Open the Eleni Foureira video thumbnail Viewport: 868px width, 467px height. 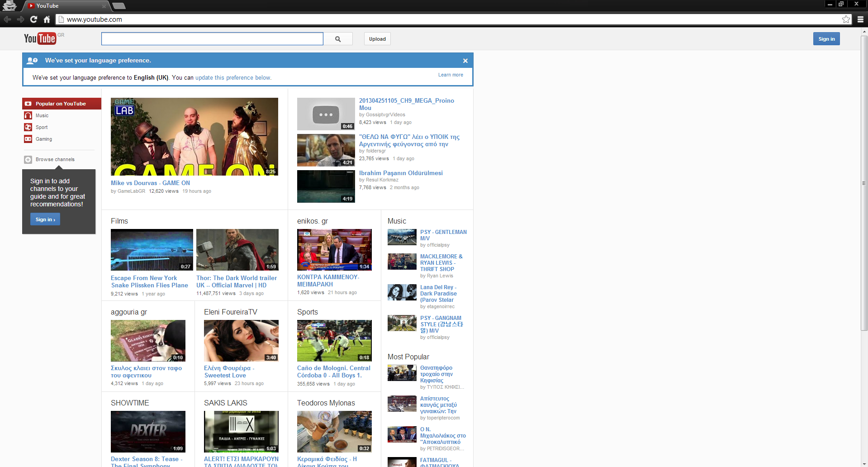(241, 341)
